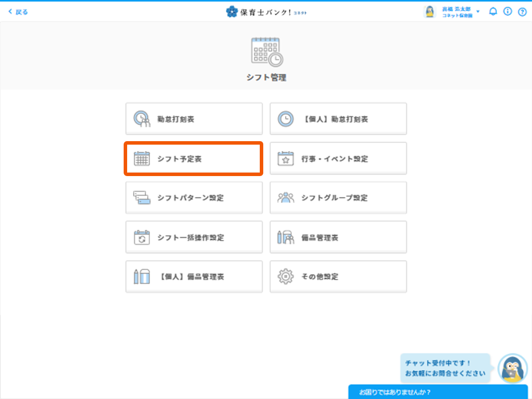
Task: Open シフト一括操作設定
Action: tap(193, 237)
